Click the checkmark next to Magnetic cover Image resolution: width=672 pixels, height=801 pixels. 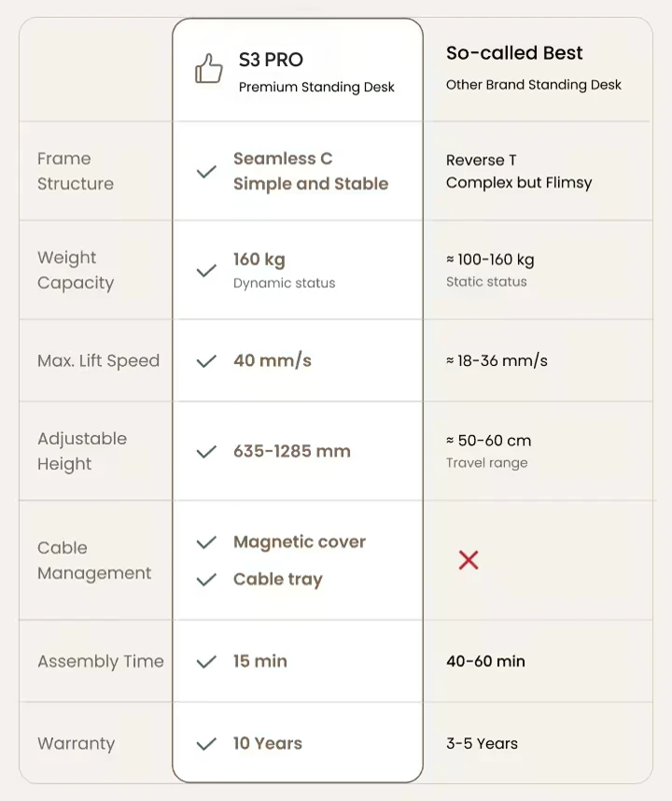pyautogui.click(x=206, y=542)
